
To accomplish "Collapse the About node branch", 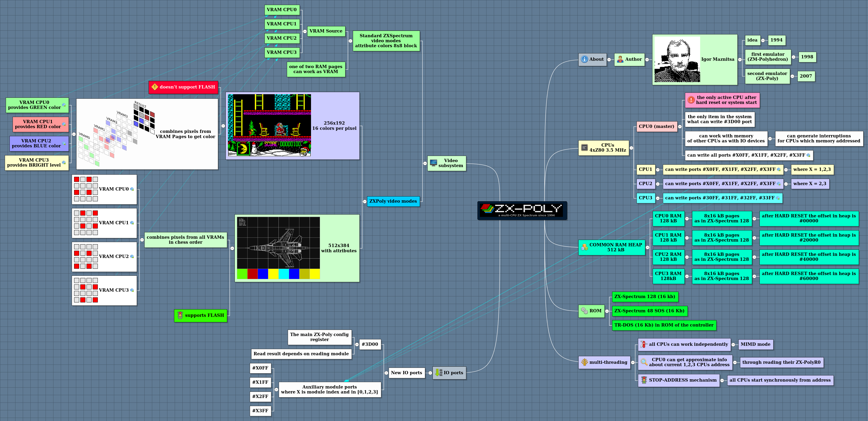I will [x=609, y=60].
